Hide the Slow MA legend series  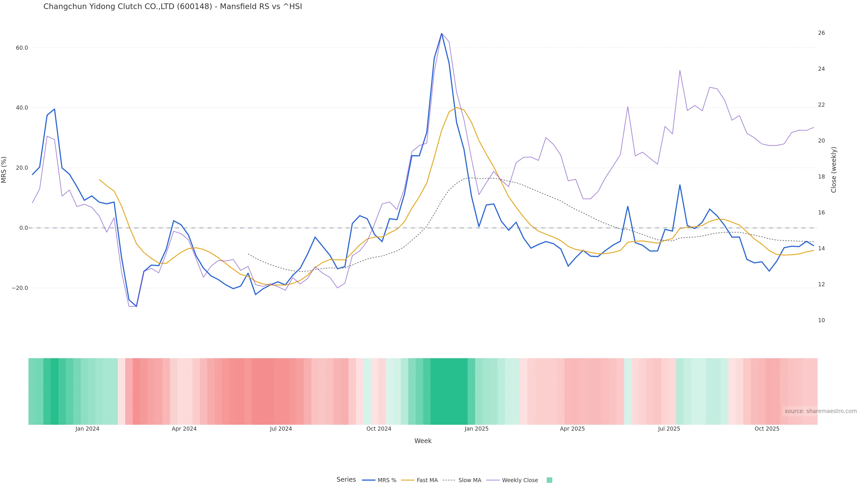(469, 480)
